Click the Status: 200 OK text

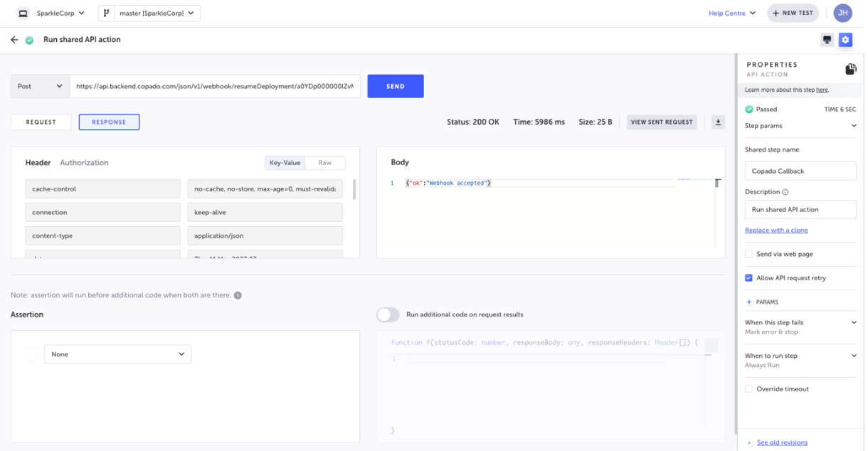point(473,122)
